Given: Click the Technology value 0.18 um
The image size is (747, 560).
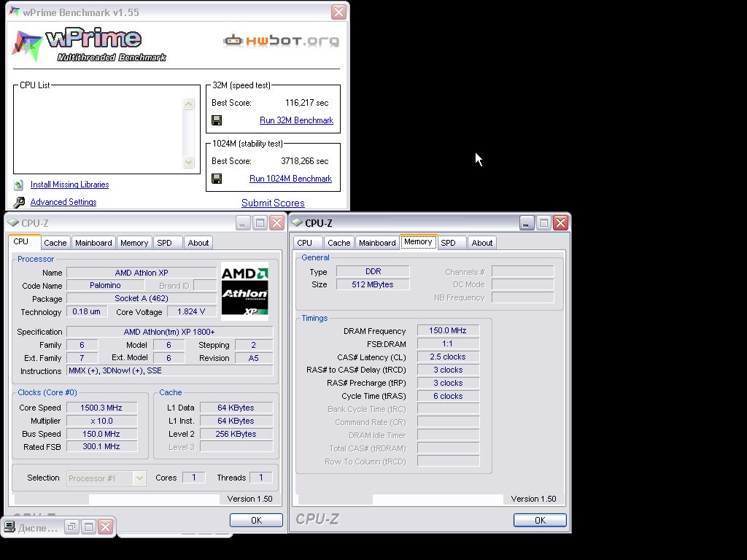Looking at the screenshot, I should tap(87, 312).
